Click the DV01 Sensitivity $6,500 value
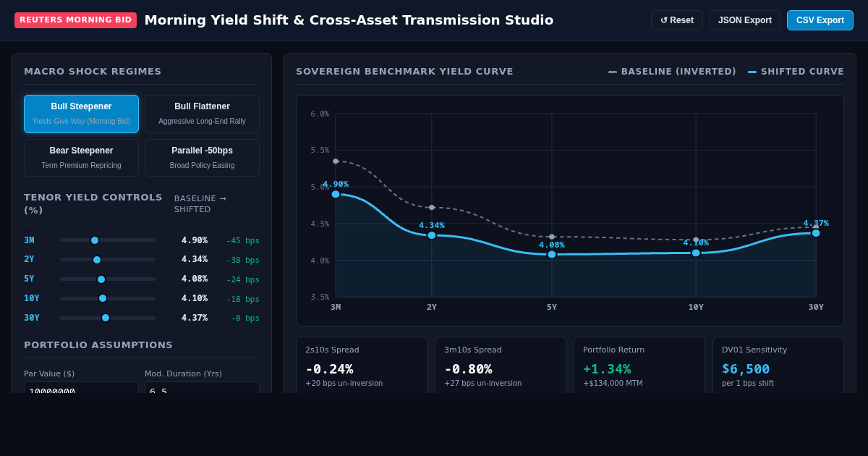Screen dimensions: 868x456 pyautogui.click(x=746, y=369)
